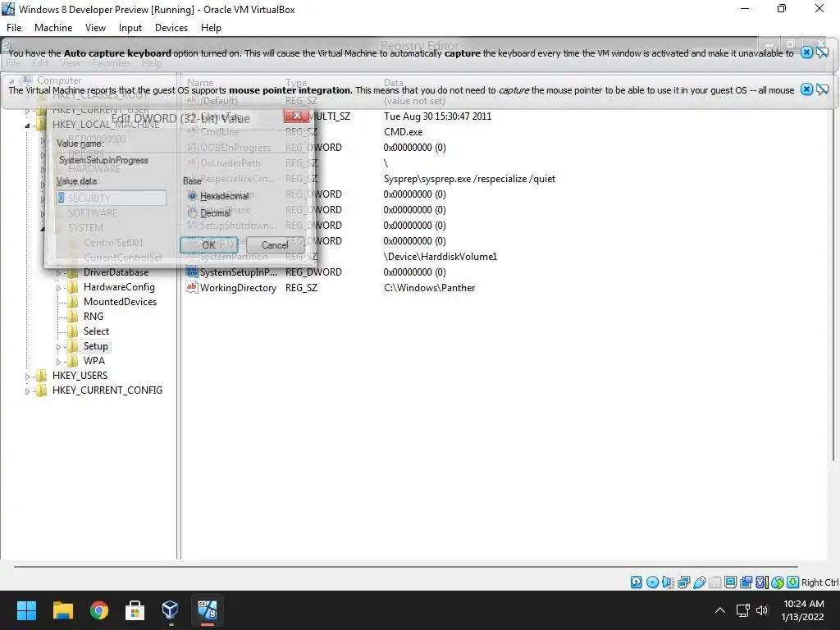This screenshot has height=630, width=840.
Task: Click the CPU virtualization status icon
Action: point(762,582)
